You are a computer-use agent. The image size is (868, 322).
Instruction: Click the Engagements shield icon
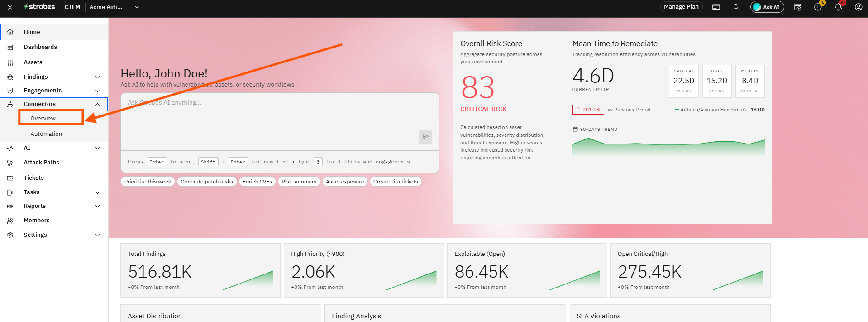point(10,91)
